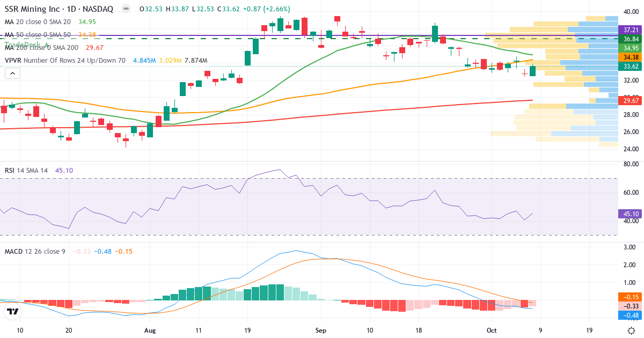Click VPVR up volume value 4.845M
Viewport: 644px width, 338px height.
point(145,61)
